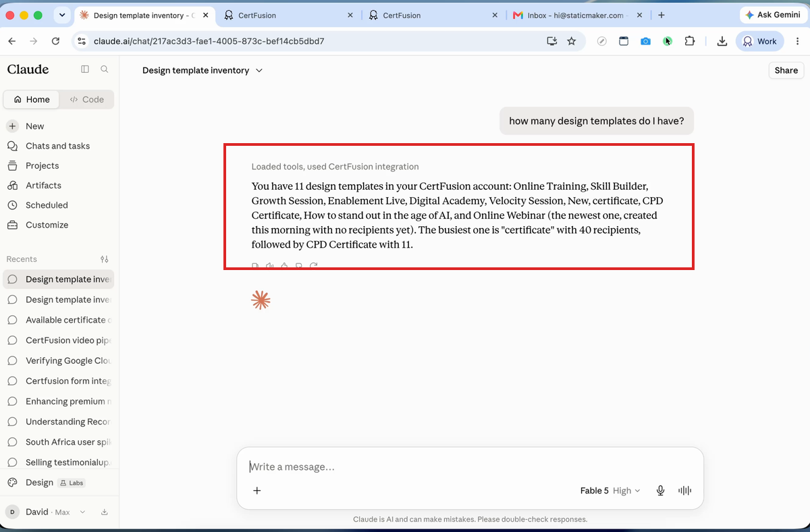Click the install app icon in address bar

pyautogui.click(x=552, y=41)
